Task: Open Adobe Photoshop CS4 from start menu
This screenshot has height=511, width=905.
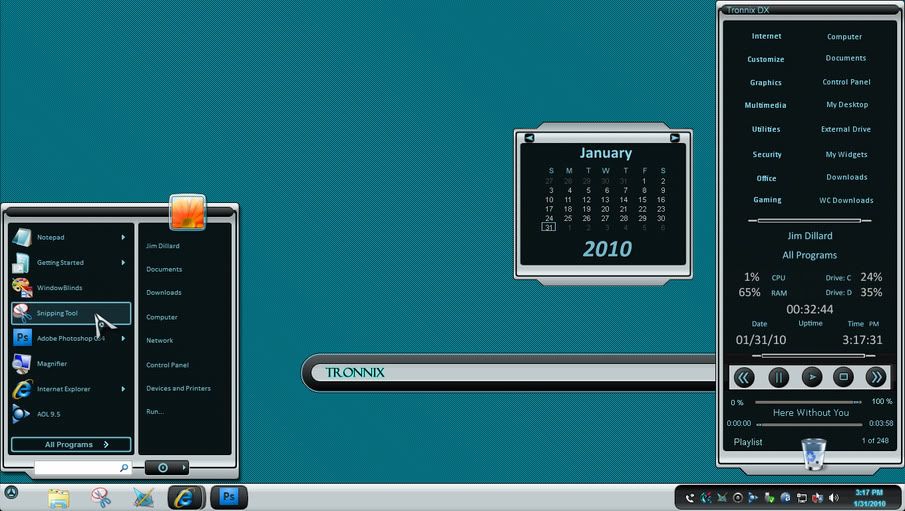Action: click(x=70, y=338)
